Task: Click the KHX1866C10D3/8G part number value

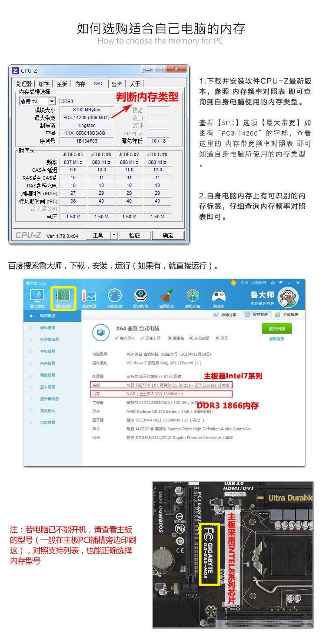Action: [86, 133]
